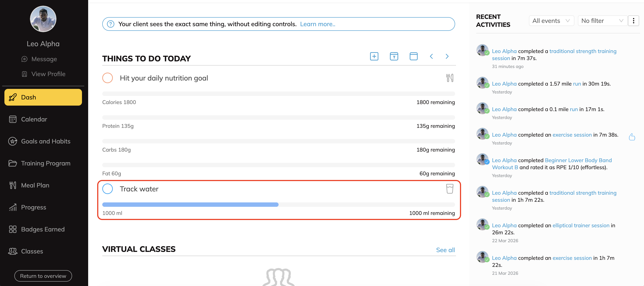Open the blank calendar view icon
Viewport: 644px width, 286px height.
(413, 56)
